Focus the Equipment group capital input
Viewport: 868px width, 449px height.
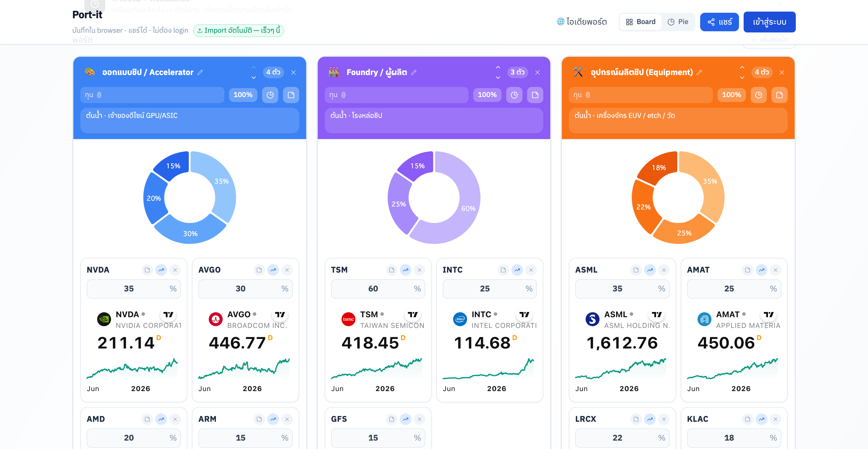pos(641,95)
